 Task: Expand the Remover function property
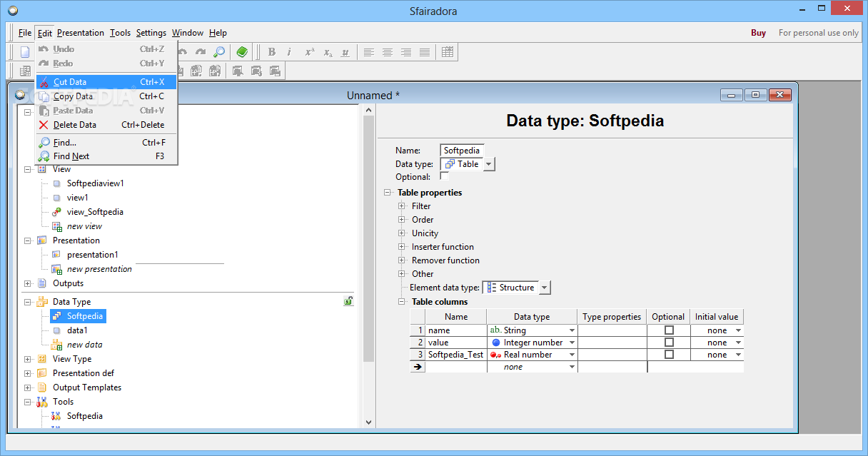[x=402, y=260]
